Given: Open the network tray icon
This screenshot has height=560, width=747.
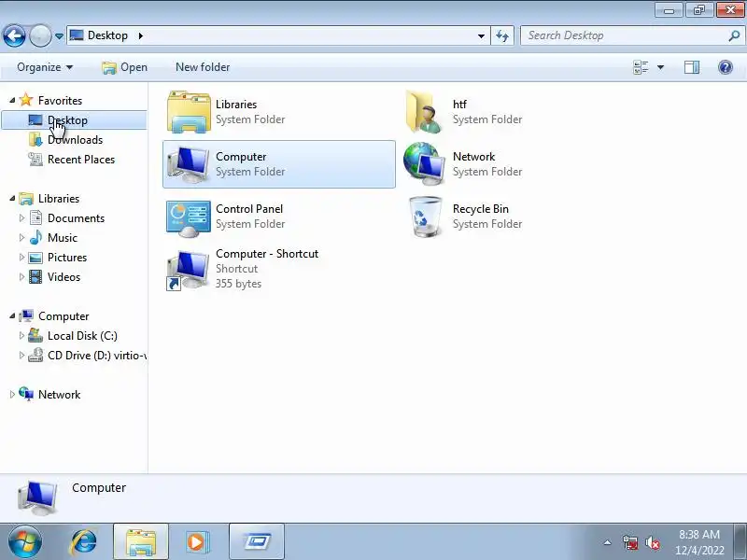Looking at the screenshot, I should tap(629, 542).
